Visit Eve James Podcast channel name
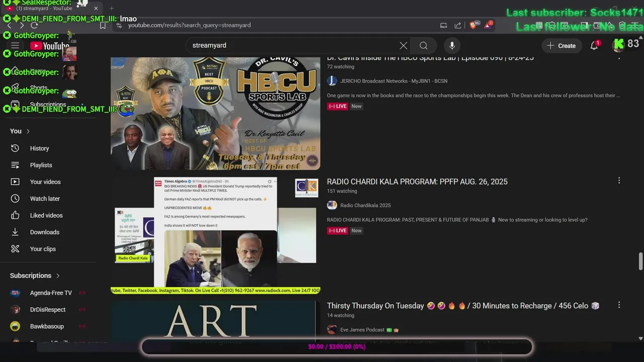The width and height of the screenshot is (644, 362). tap(362, 330)
